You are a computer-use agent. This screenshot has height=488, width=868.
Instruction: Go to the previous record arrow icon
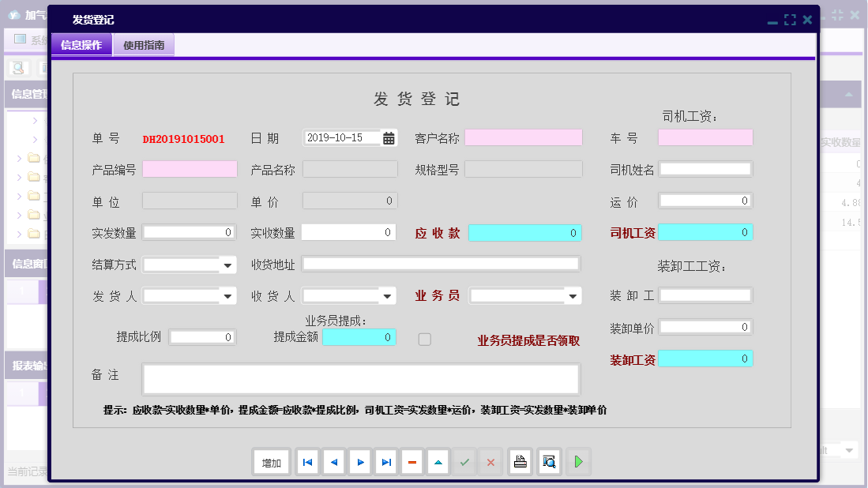coord(333,462)
